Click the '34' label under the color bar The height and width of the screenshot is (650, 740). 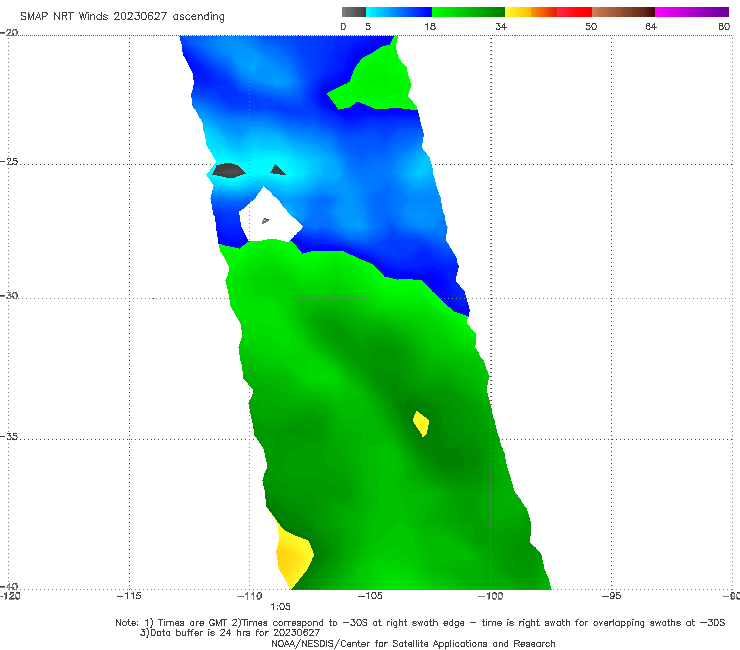click(x=501, y=27)
